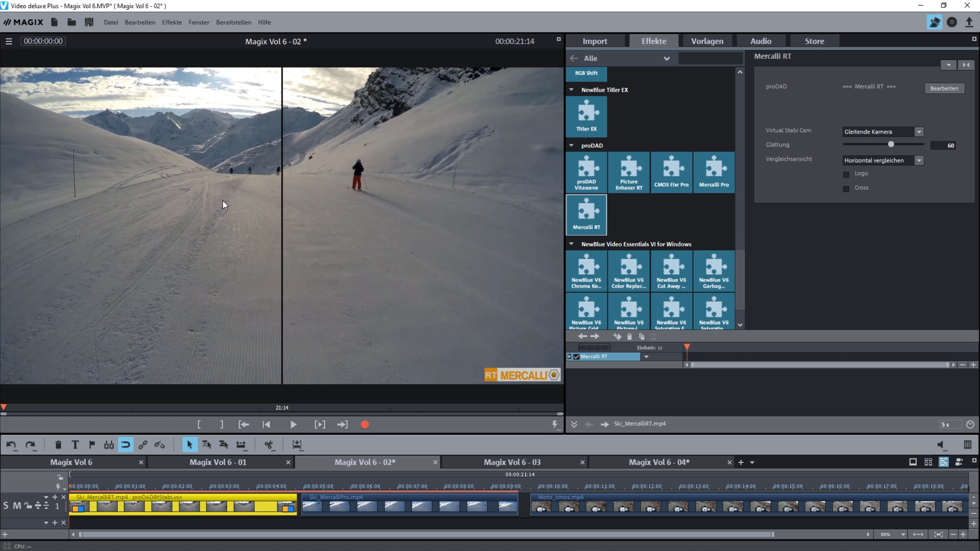The image size is (980, 551).
Task: Select NewBlue V6 Garbage effect tile
Action: [714, 271]
